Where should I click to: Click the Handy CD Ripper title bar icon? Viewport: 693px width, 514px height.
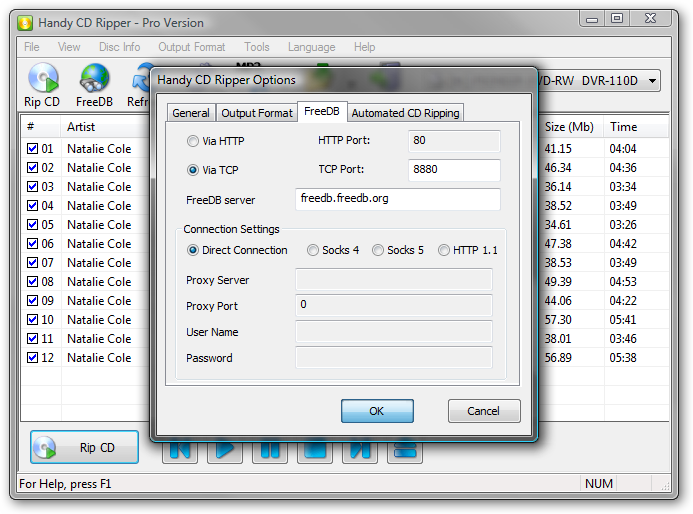click(25, 23)
